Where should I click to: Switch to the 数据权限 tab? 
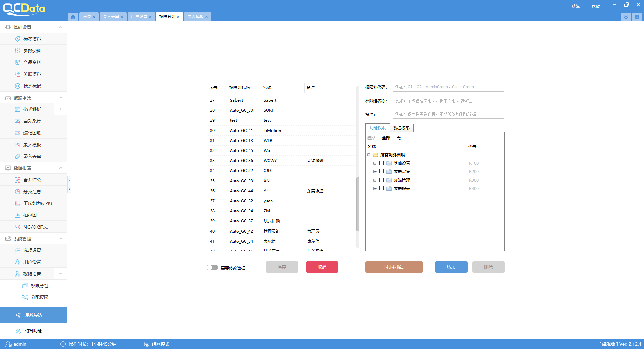(x=401, y=128)
